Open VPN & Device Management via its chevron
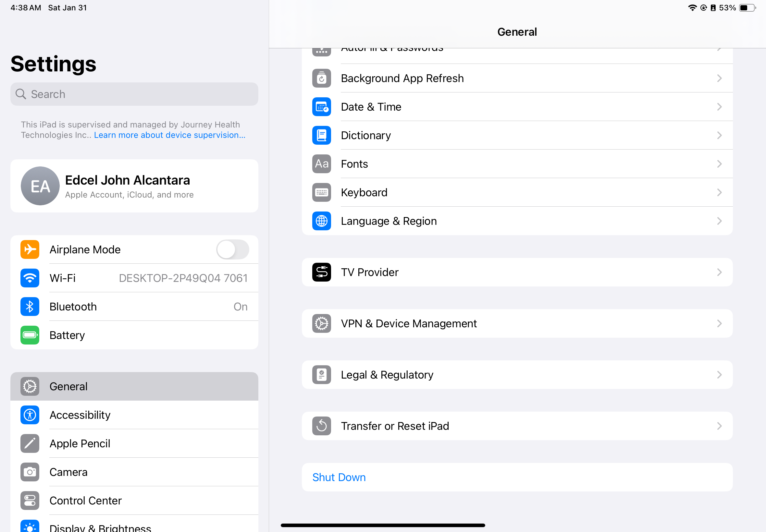Screen dimensions: 766x532 pos(719,324)
